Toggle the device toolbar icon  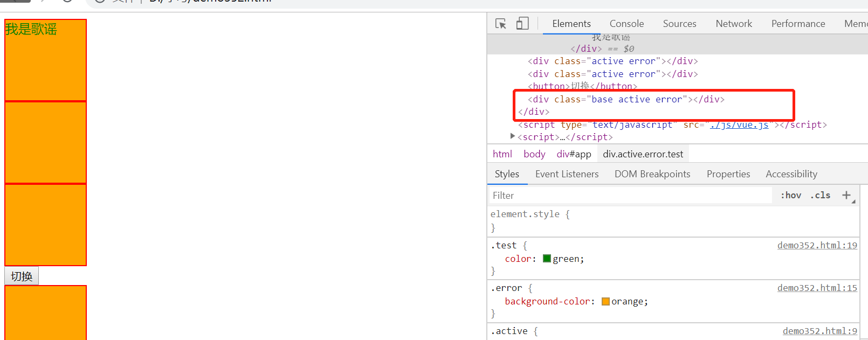tap(522, 24)
